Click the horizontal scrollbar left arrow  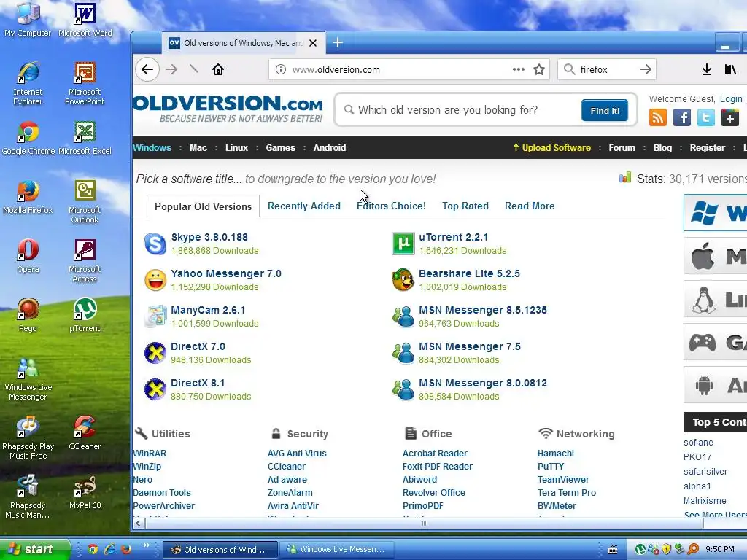pyautogui.click(x=138, y=524)
